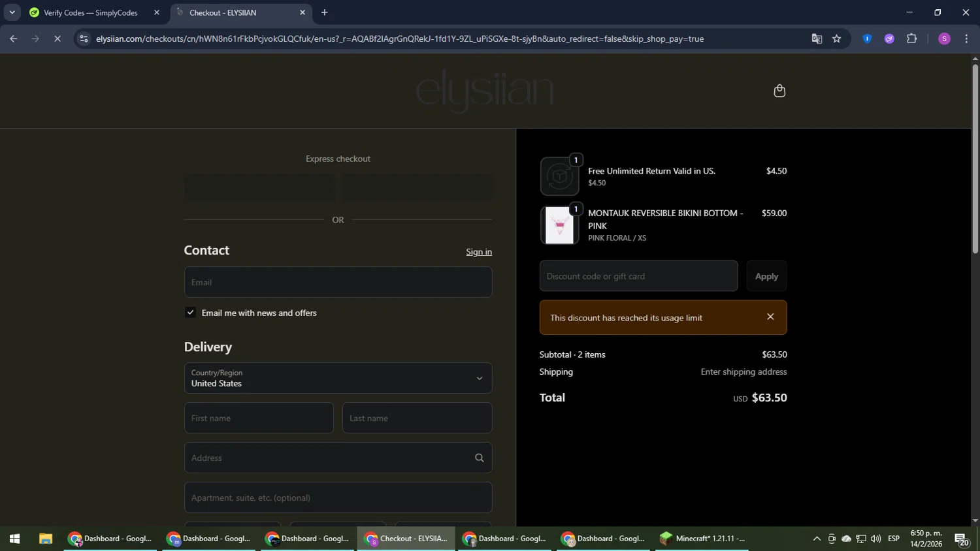This screenshot has width=980, height=551.
Task: Open the network icon in system tray
Action: (x=861, y=539)
